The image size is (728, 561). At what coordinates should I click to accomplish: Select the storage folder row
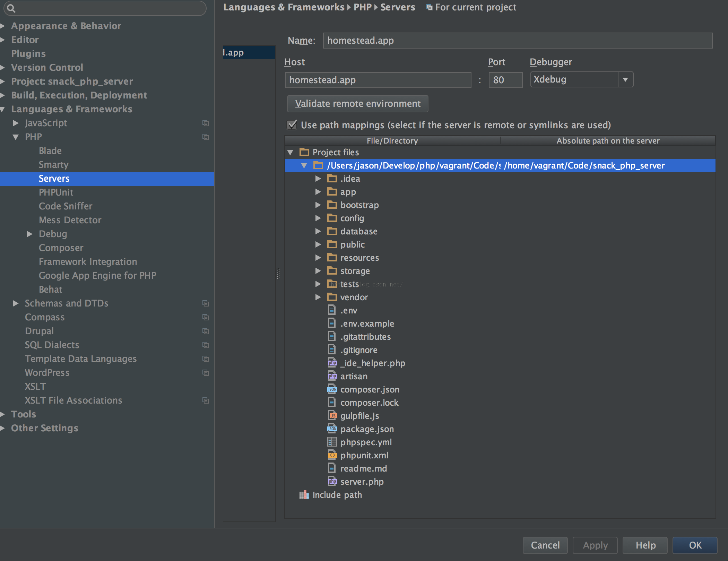click(500, 271)
